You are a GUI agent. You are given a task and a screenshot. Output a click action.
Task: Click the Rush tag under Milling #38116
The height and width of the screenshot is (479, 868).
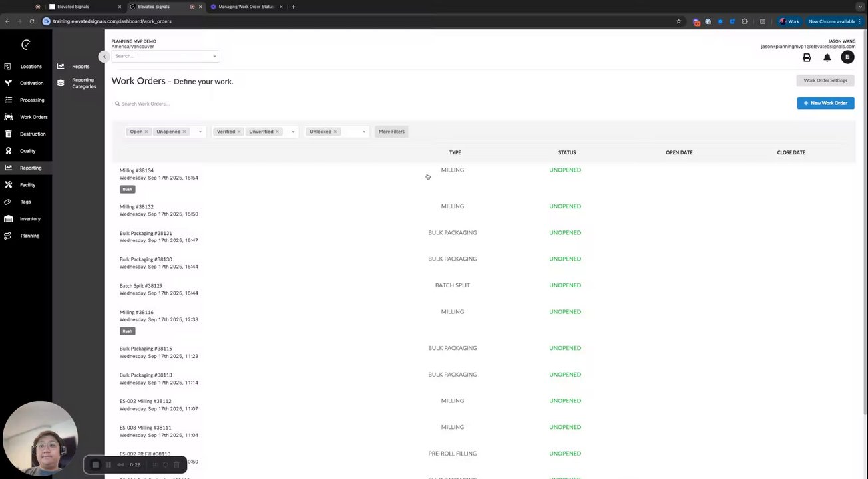pyautogui.click(x=127, y=331)
